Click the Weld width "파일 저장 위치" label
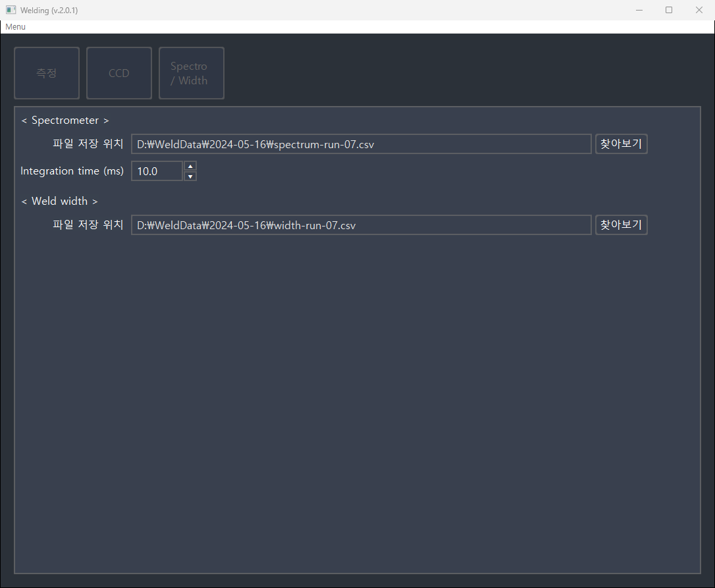Screen dimensions: 715x588 [x=88, y=225]
